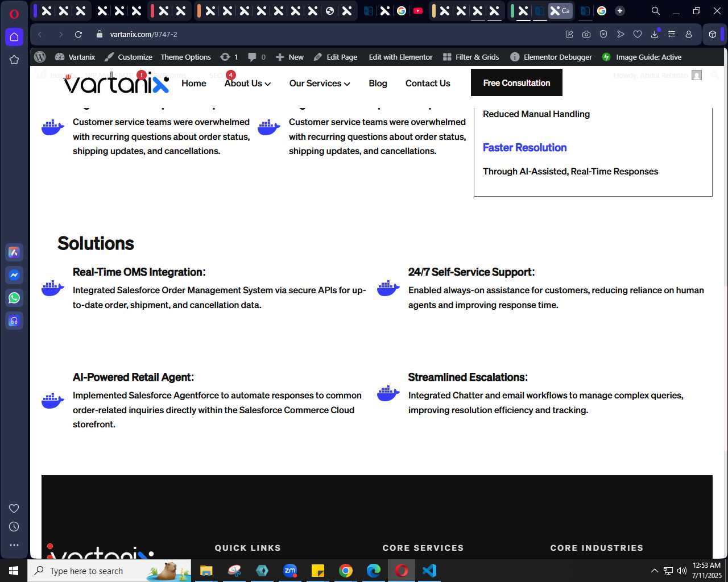The image size is (728, 582).
Task: Open a new tab with the plus button
Action: click(620, 11)
